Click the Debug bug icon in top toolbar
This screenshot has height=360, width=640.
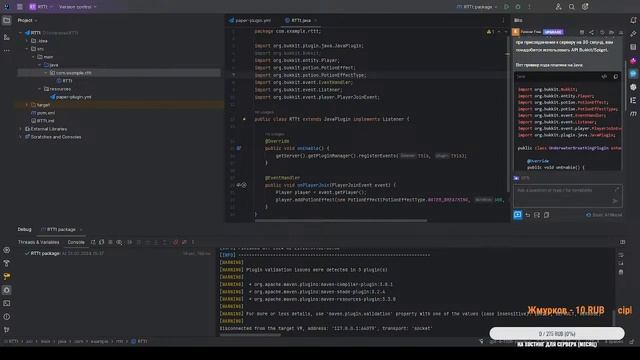(x=518, y=7)
